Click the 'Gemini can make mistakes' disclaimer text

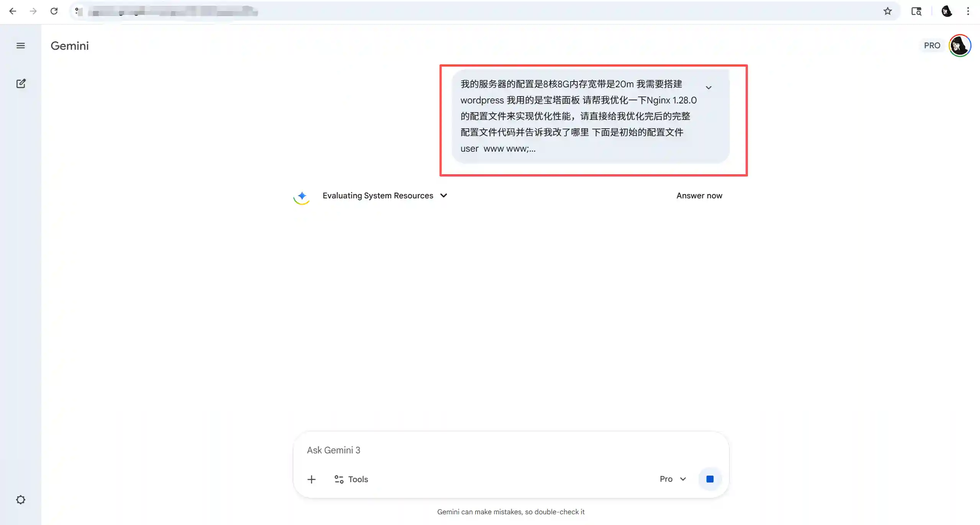511,512
